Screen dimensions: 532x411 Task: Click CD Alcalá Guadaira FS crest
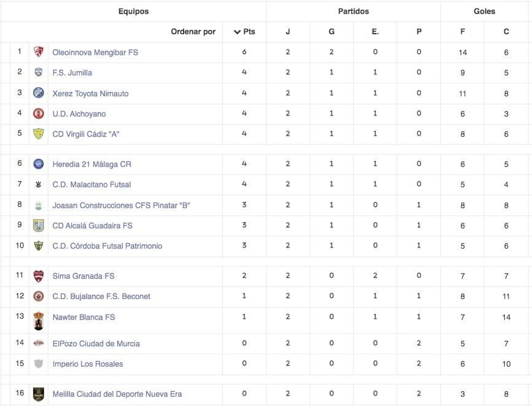(39, 225)
